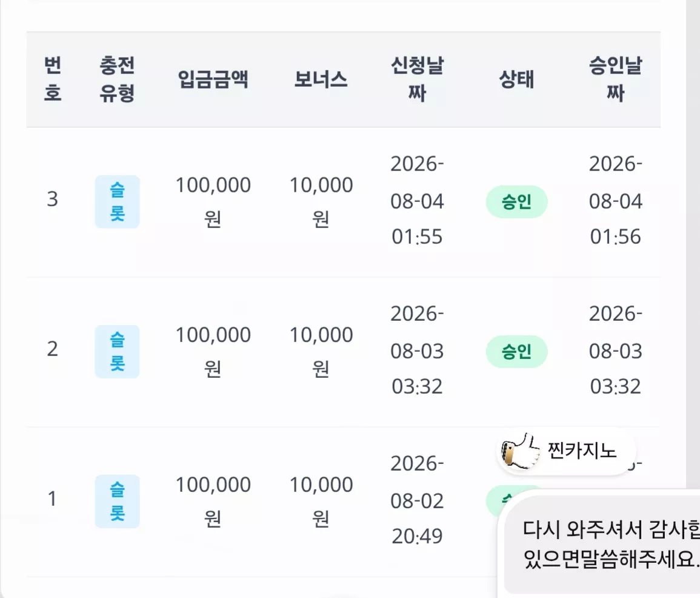The height and width of the screenshot is (598, 700).
Task: Click request date 2026-08-02 20:49
Action: coord(417,500)
